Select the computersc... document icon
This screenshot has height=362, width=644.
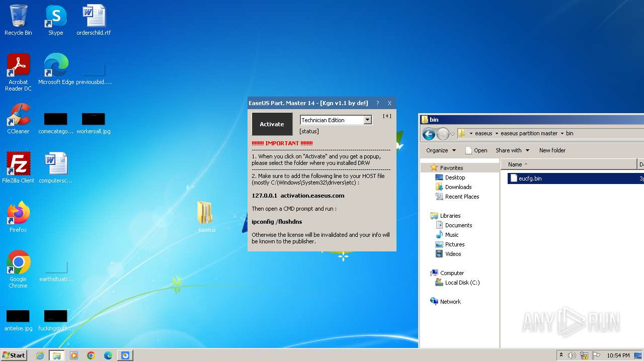pos(56,168)
